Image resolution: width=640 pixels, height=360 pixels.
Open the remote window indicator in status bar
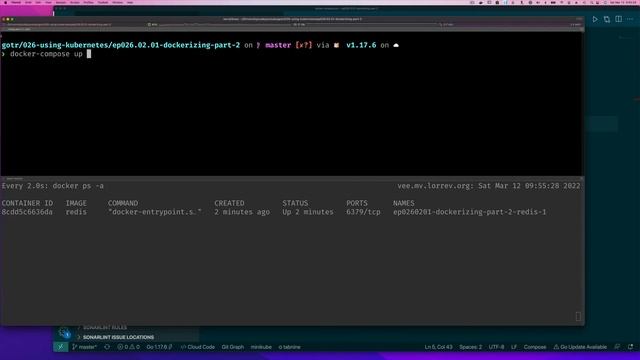[x=61, y=347]
